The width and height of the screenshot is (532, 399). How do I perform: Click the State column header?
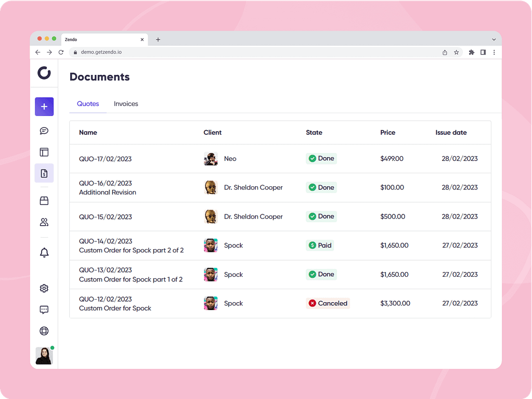coord(314,133)
